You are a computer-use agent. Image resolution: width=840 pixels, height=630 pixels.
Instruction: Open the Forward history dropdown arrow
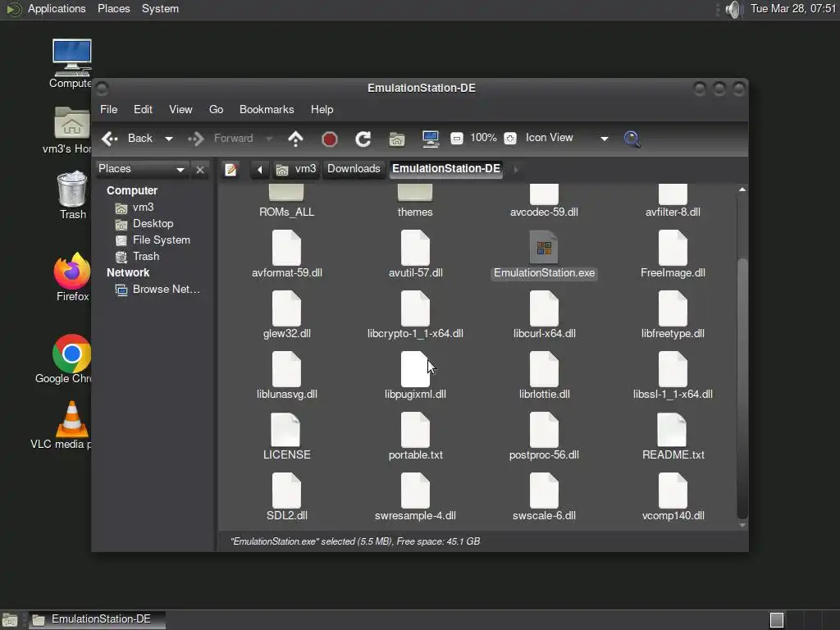coord(269,139)
